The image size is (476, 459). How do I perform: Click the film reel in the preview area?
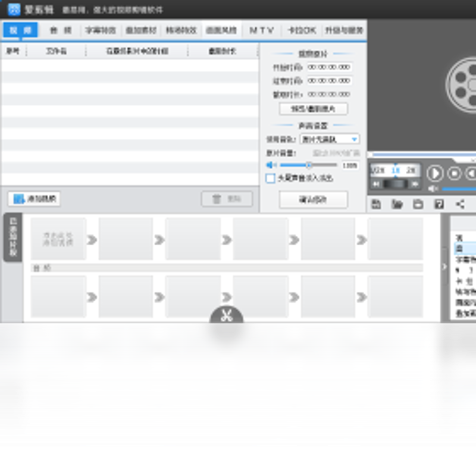pyautogui.click(x=462, y=85)
